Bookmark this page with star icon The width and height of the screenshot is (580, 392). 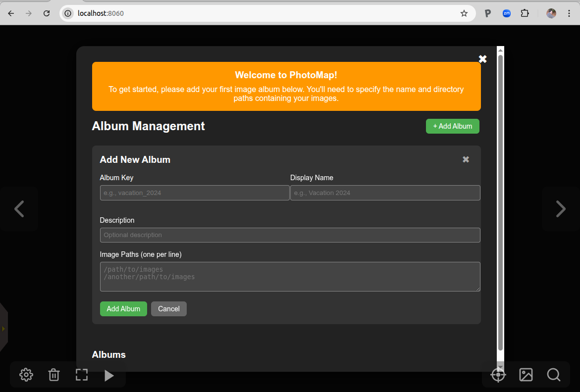[x=464, y=13]
